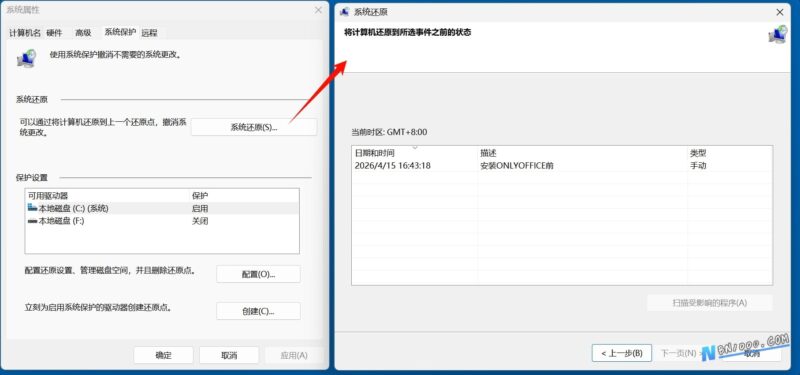Switch to the 硬件 tab
Viewport: 800px width, 375px height.
tap(54, 33)
